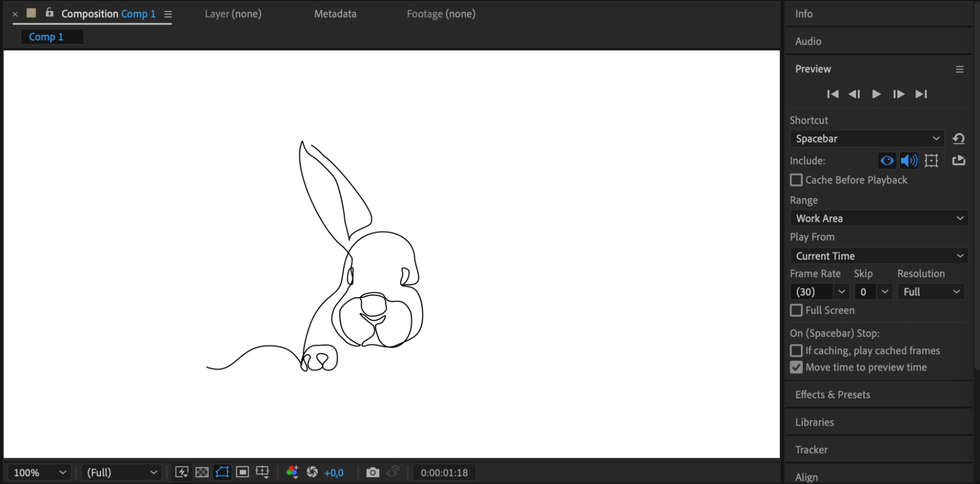980x484 pixels.
Task: Enable Full Screen checkbox
Action: [x=797, y=311]
